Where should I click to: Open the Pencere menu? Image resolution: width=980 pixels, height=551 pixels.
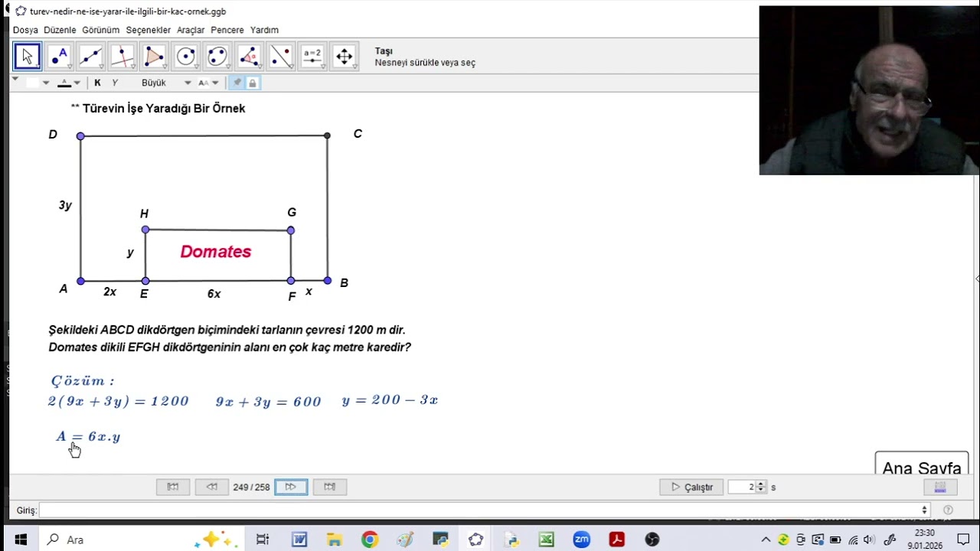tap(227, 30)
